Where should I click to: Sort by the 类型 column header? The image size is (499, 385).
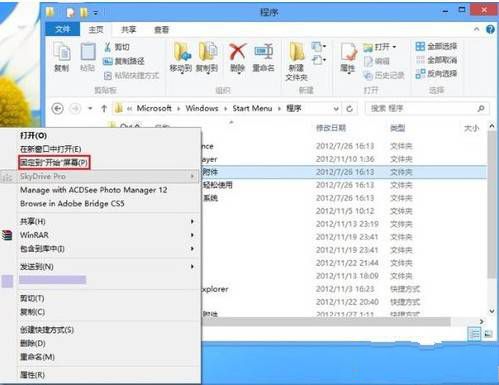(397, 128)
